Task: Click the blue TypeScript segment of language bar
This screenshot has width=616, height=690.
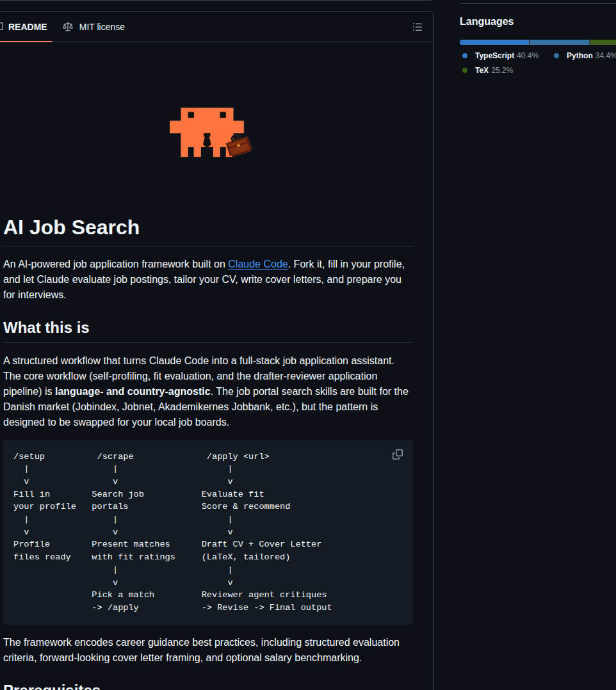Action: 494,42
